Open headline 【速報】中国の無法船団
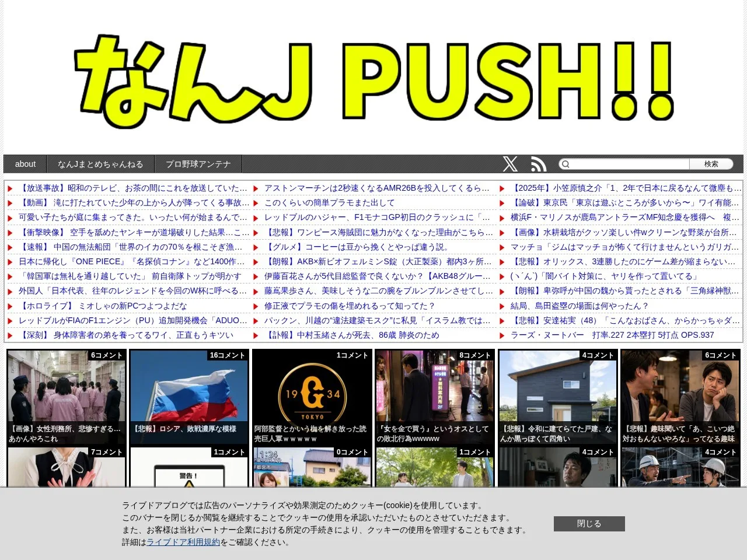Viewport: 747px width, 560px height. point(131,247)
